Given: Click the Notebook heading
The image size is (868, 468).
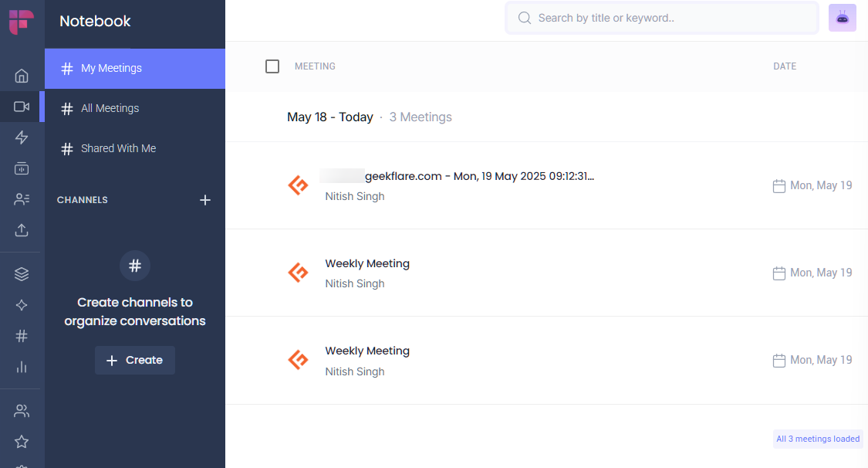Looking at the screenshot, I should coord(95,21).
